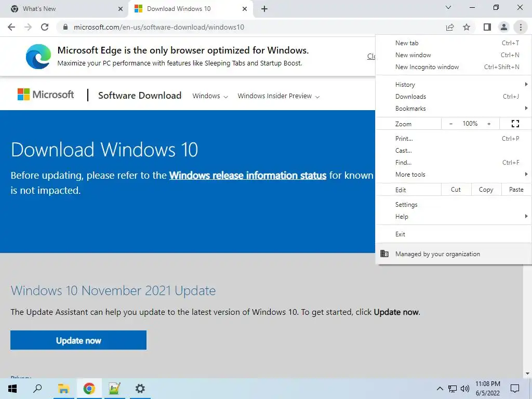Click Paste in the Edit row
532x399 pixels.
[516, 190]
